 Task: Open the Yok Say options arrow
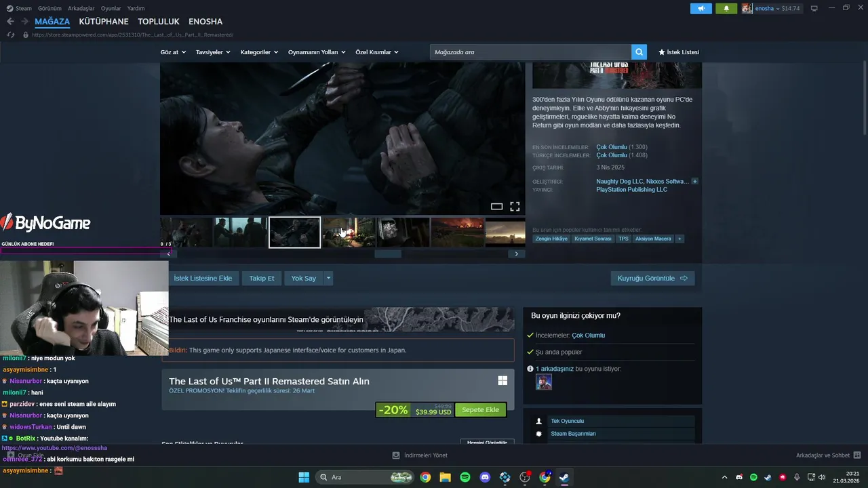(x=328, y=278)
